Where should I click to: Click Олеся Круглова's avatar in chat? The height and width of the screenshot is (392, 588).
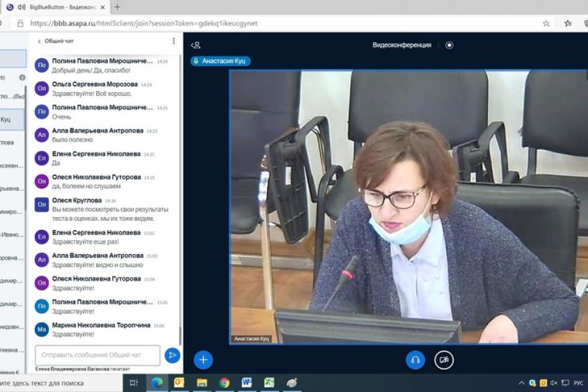tap(42, 204)
